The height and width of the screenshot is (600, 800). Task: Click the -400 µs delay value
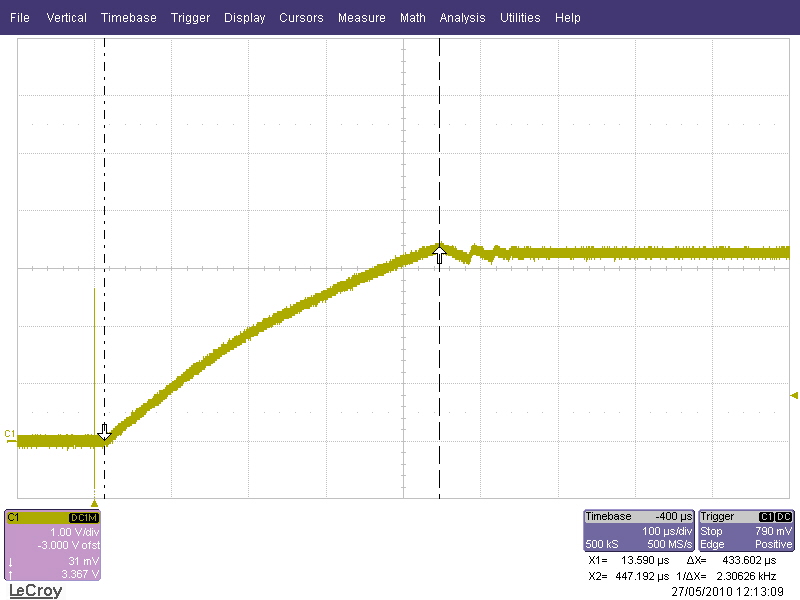[x=673, y=516]
